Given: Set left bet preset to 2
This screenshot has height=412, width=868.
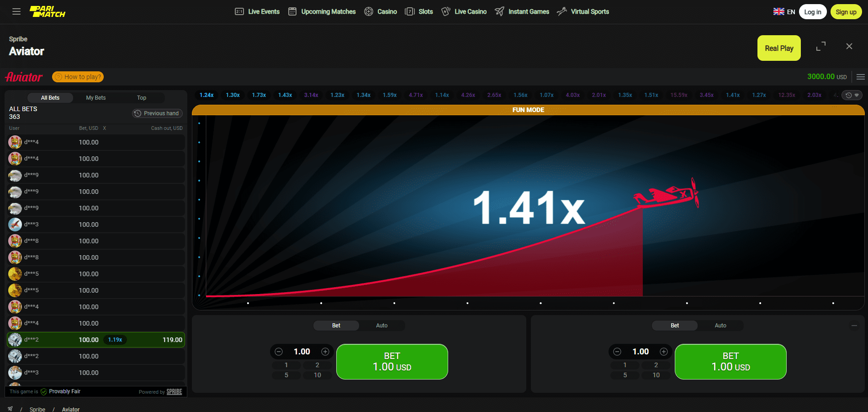Looking at the screenshot, I should 318,365.
